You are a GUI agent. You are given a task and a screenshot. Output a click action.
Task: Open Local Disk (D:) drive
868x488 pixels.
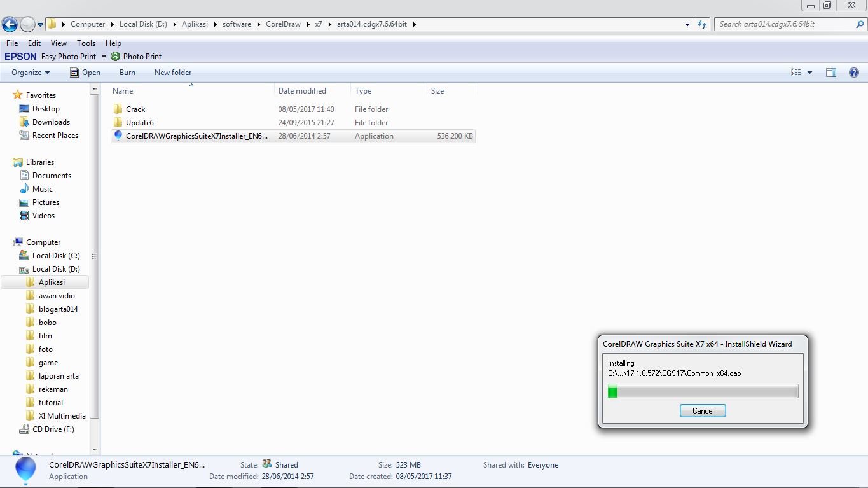click(x=56, y=269)
